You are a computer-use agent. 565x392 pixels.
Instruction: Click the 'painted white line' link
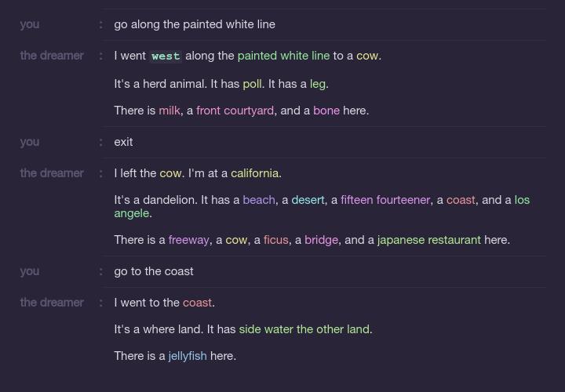click(283, 56)
